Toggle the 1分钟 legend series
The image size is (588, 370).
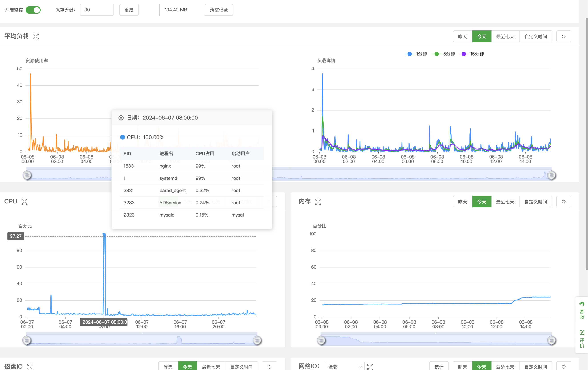tap(416, 54)
